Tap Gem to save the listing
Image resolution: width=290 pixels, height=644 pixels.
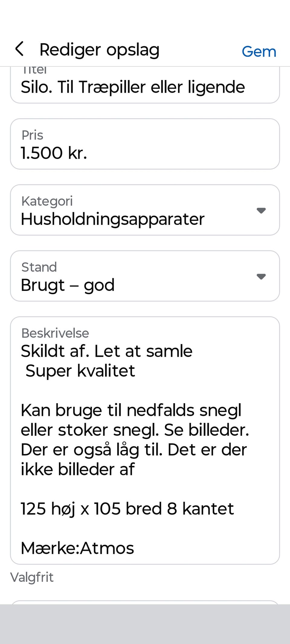pos(259,52)
